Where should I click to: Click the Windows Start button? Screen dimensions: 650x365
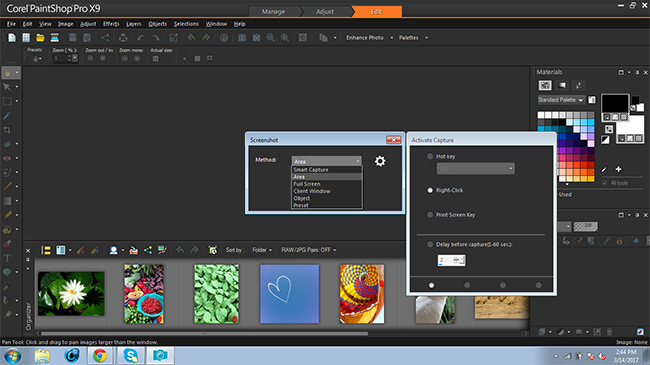(x=13, y=356)
